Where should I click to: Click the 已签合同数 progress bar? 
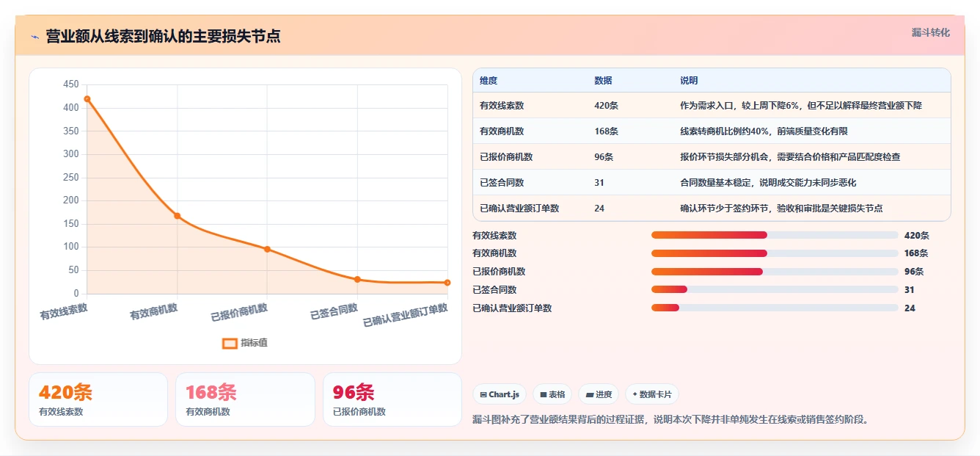[x=775, y=289]
